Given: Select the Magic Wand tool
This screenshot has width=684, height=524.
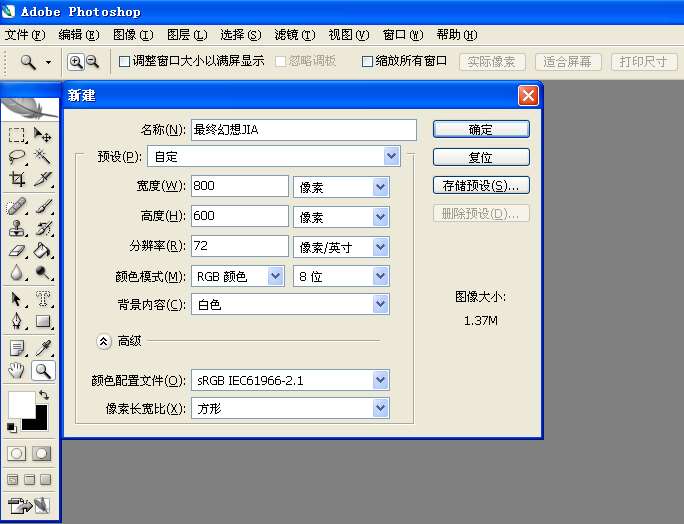Looking at the screenshot, I should coord(42,157).
